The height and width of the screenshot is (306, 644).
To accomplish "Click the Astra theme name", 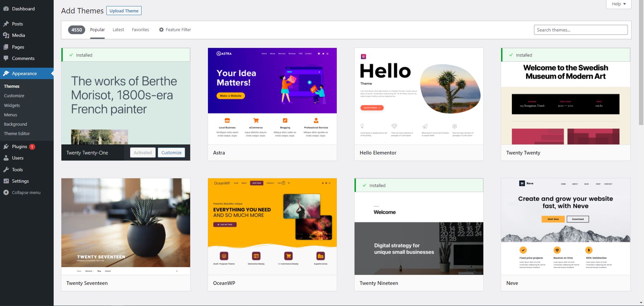I will pyautogui.click(x=219, y=152).
